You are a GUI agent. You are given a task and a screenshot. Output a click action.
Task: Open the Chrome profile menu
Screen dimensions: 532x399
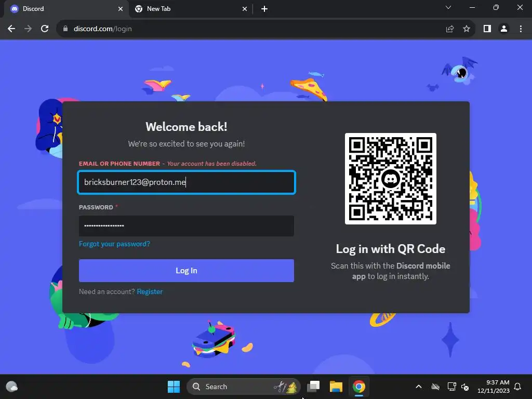(x=504, y=29)
